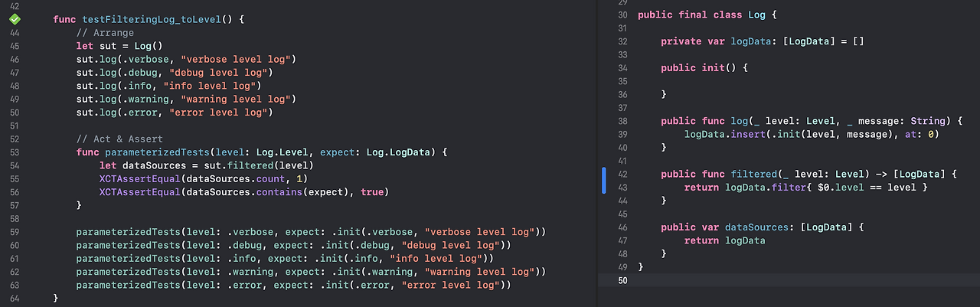This screenshot has height=307, width=980.
Task: Click the parameterizedTests call for .error level
Action: pos(293,285)
